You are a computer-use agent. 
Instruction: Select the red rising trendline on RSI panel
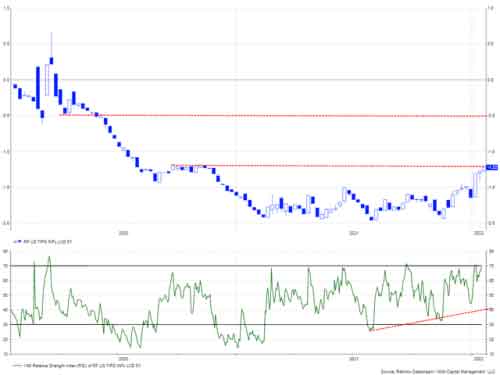coord(429,320)
